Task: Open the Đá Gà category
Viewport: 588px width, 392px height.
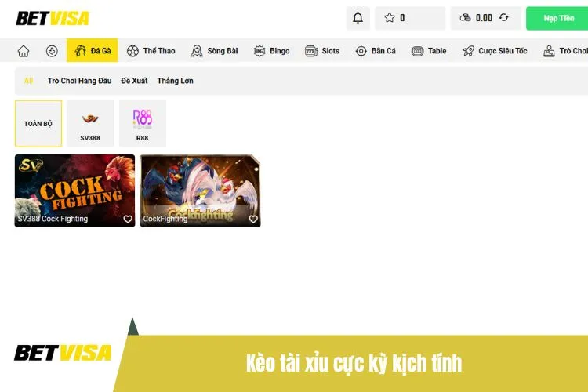Action: tap(93, 50)
